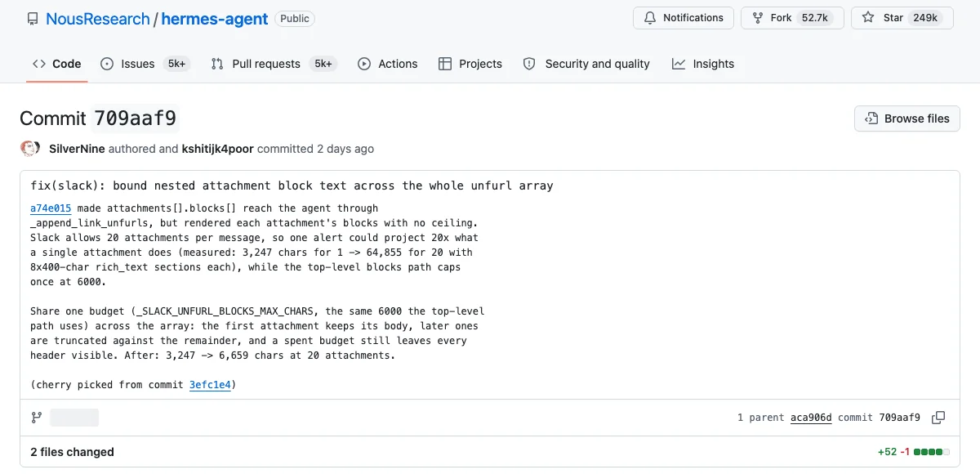Screen dimensions: 980x474
Task: Click the star count 249k
Action: [x=925, y=18]
